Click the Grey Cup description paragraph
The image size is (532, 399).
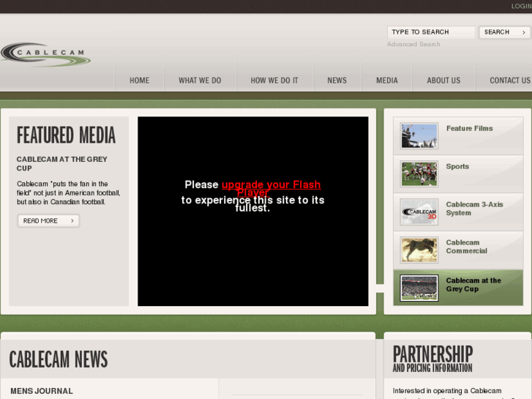[x=69, y=193]
